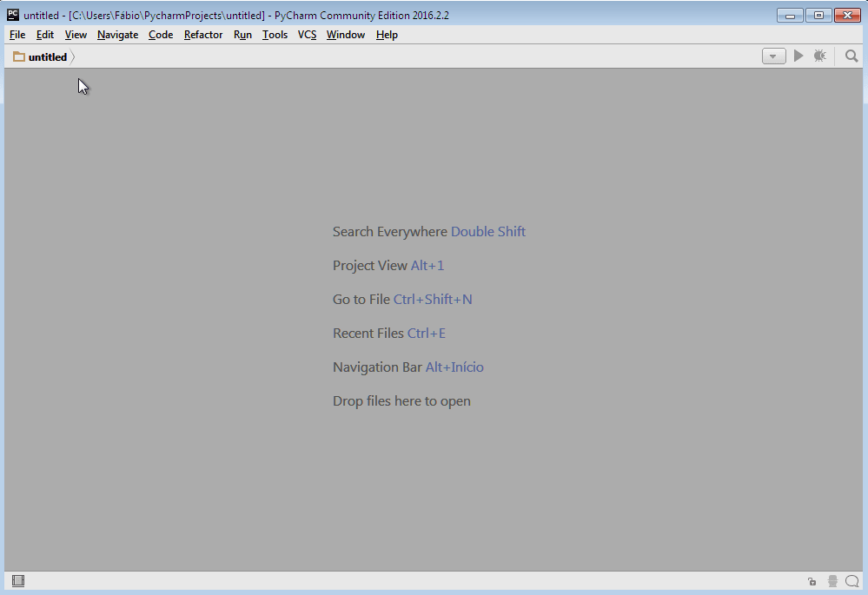Click the Run (play) icon in toolbar
This screenshot has height=595, width=868.
pos(798,56)
